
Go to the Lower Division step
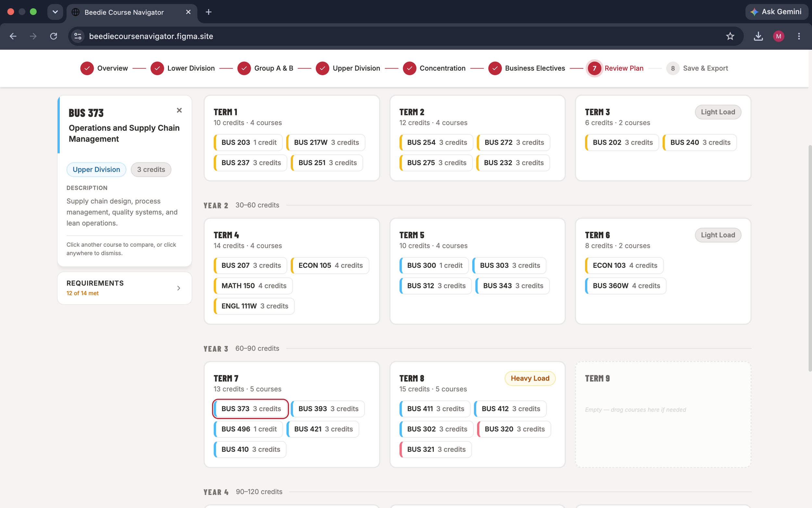pos(183,68)
